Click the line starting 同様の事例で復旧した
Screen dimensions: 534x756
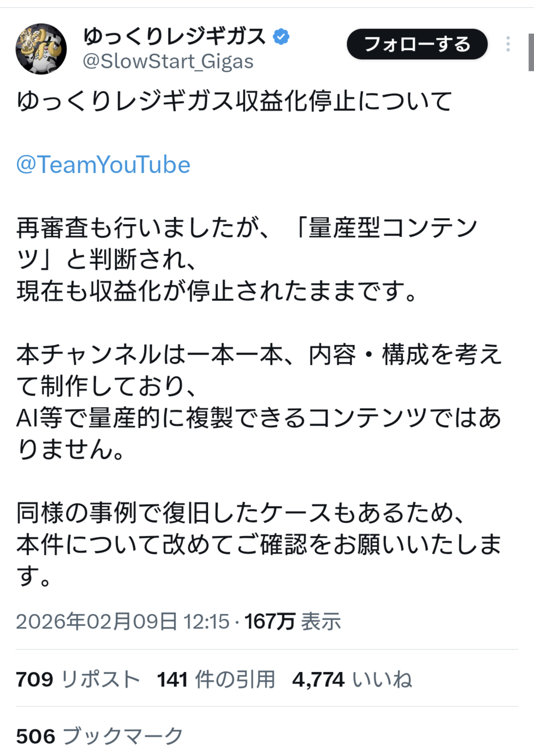[240, 513]
